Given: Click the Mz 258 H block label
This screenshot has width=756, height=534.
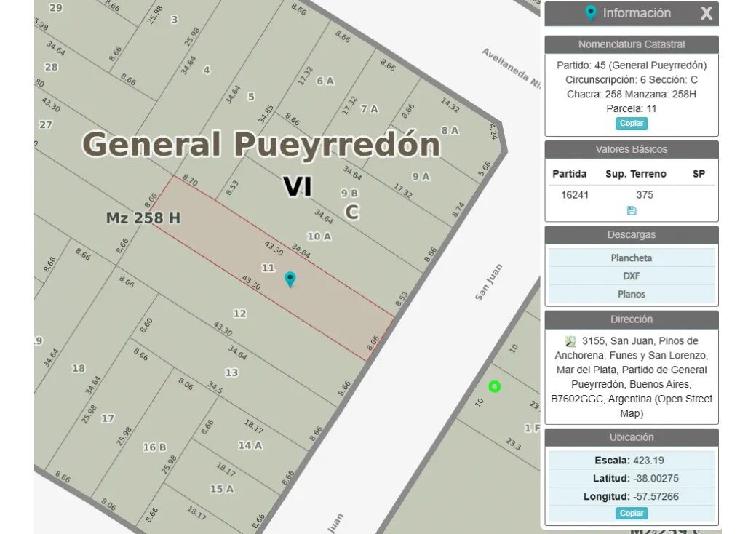Looking at the screenshot, I should (143, 218).
